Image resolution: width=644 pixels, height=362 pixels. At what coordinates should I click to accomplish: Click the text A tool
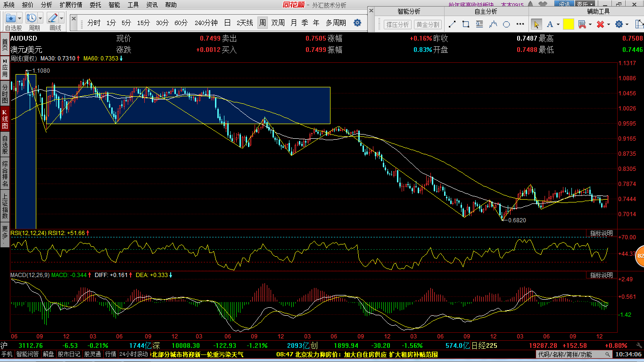tap(550, 24)
